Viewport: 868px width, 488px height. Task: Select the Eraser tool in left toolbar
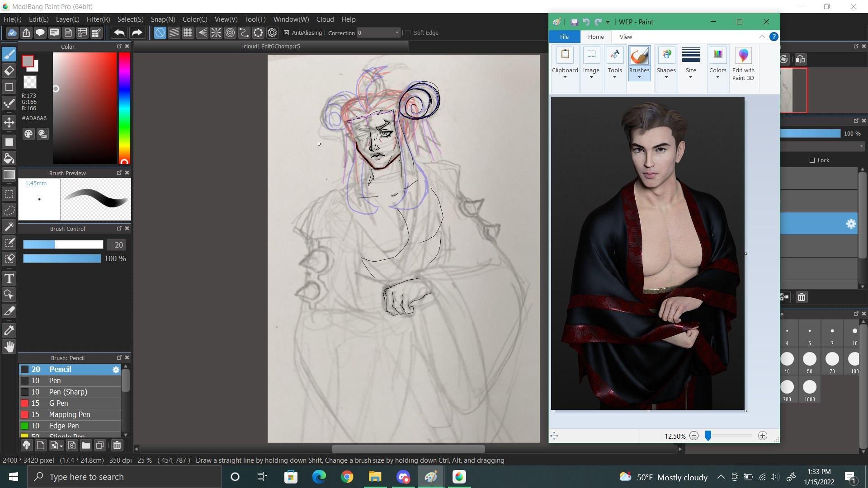pos(9,71)
